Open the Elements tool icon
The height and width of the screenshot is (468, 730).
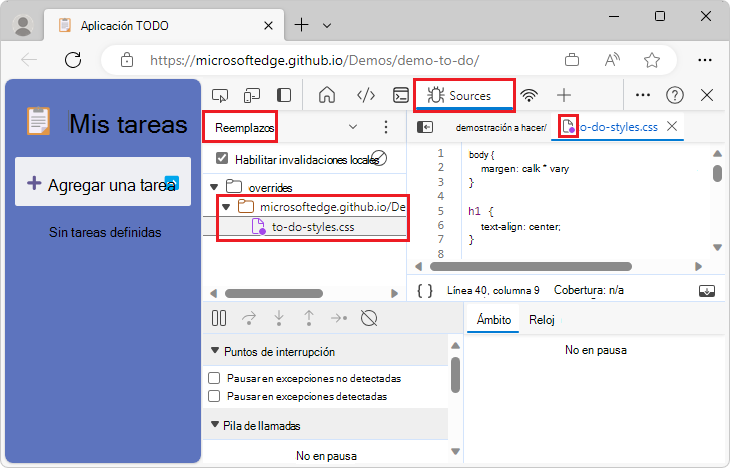point(366,95)
